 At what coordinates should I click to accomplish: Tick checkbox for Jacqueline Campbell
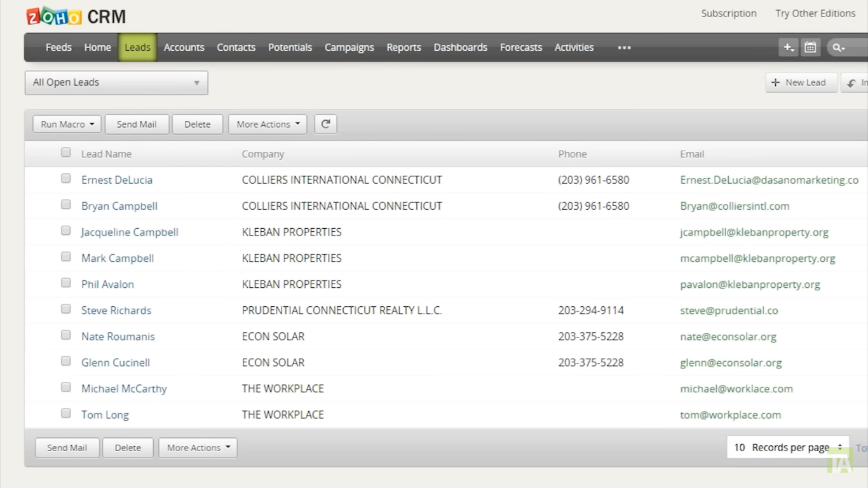click(x=66, y=231)
